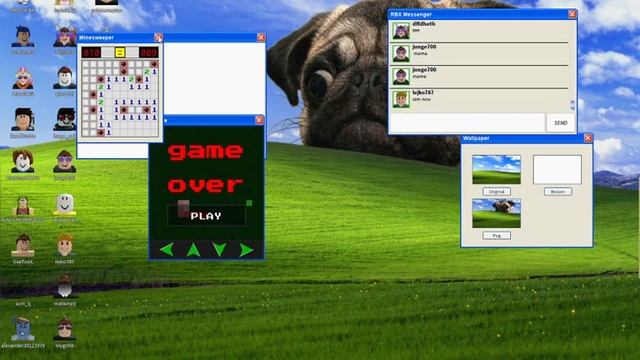Open the lejko787 desktop icon

(x=64, y=249)
